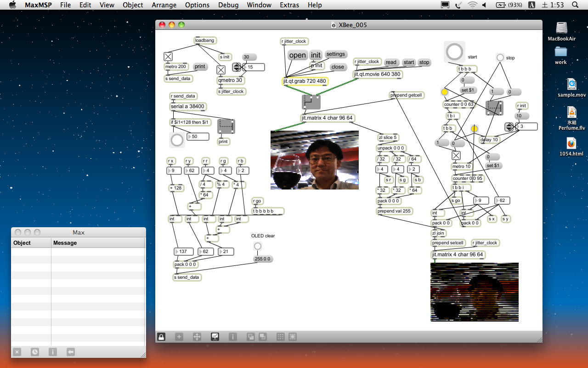Click the new object plus icon
The width and height of the screenshot is (588, 368).
click(x=179, y=337)
